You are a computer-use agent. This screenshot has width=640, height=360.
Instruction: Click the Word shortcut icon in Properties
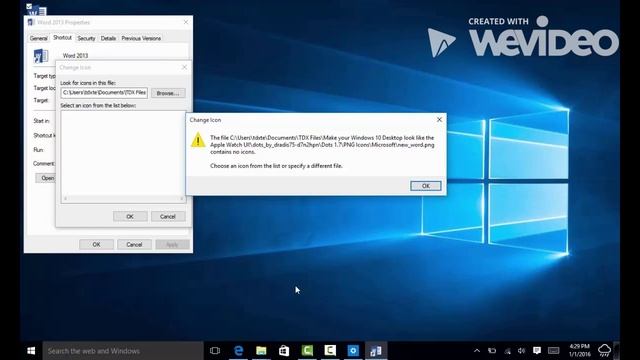[x=41, y=56]
